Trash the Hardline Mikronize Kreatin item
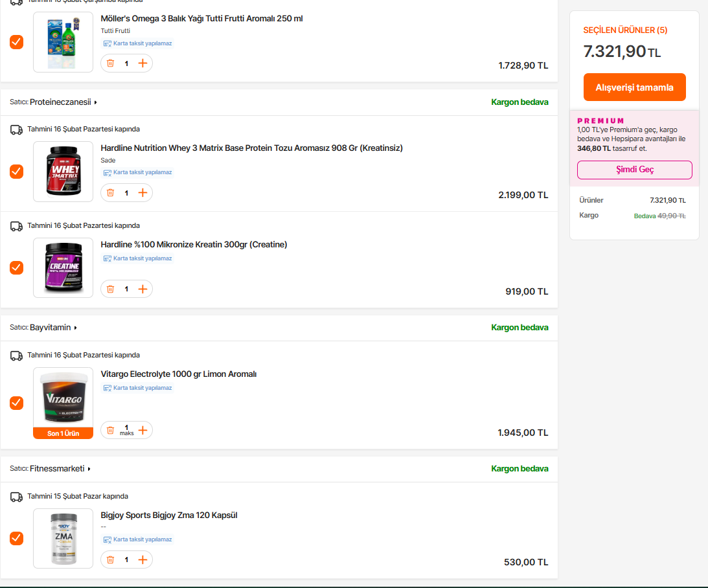 pyautogui.click(x=110, y=289)
